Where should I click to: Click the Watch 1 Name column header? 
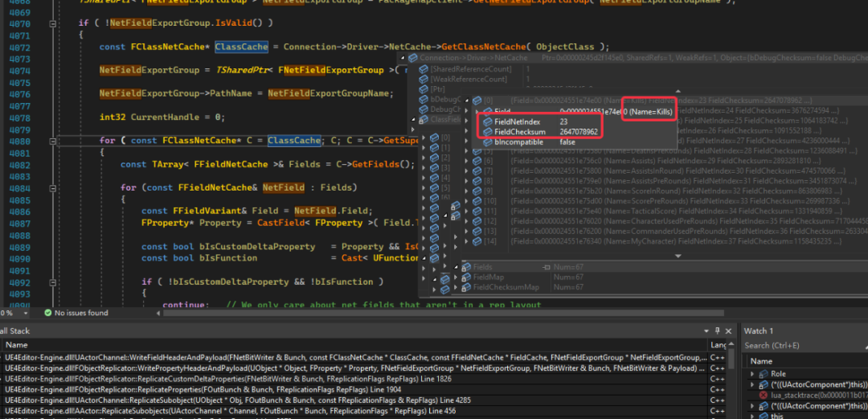point(760,361)
